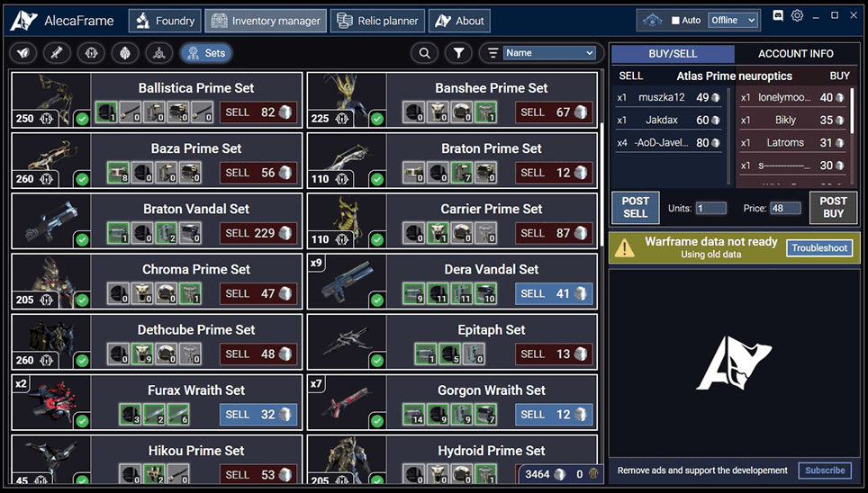Click the second part icon of Epitaph Set

[449, 354]
